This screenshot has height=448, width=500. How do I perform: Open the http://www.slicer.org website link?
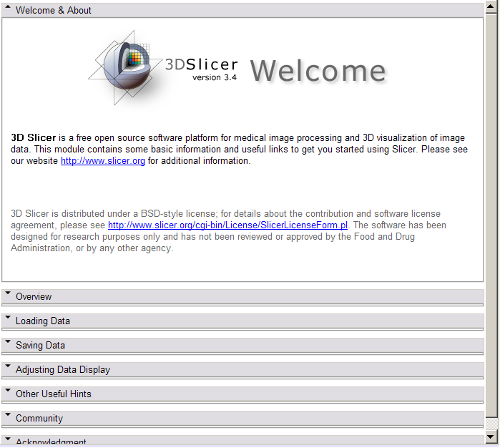(x=103, y=161)
